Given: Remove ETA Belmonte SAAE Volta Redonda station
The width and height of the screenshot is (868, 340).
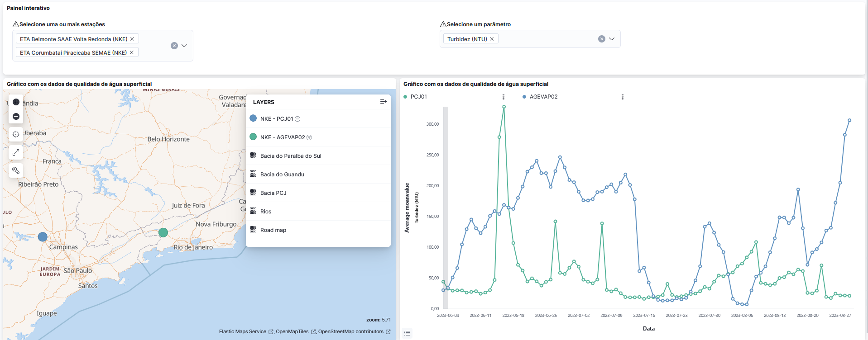Looking at the screenshot, I should [x=132, y=39].
